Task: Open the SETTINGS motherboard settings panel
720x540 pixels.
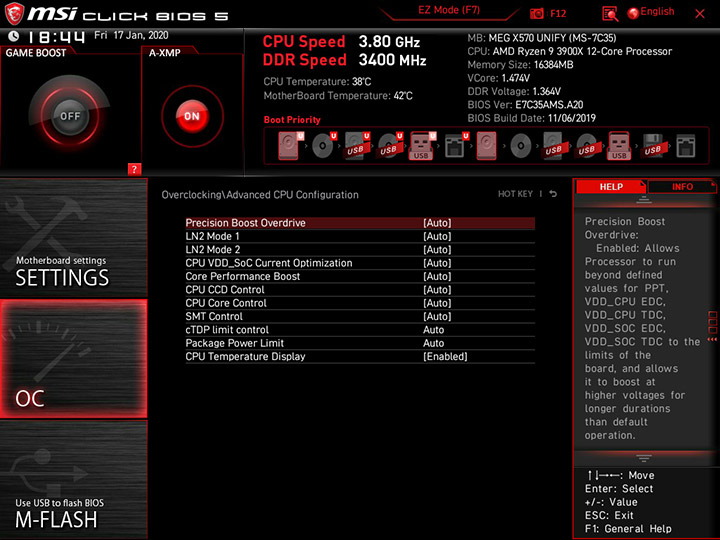Action: tap(73, 238)
